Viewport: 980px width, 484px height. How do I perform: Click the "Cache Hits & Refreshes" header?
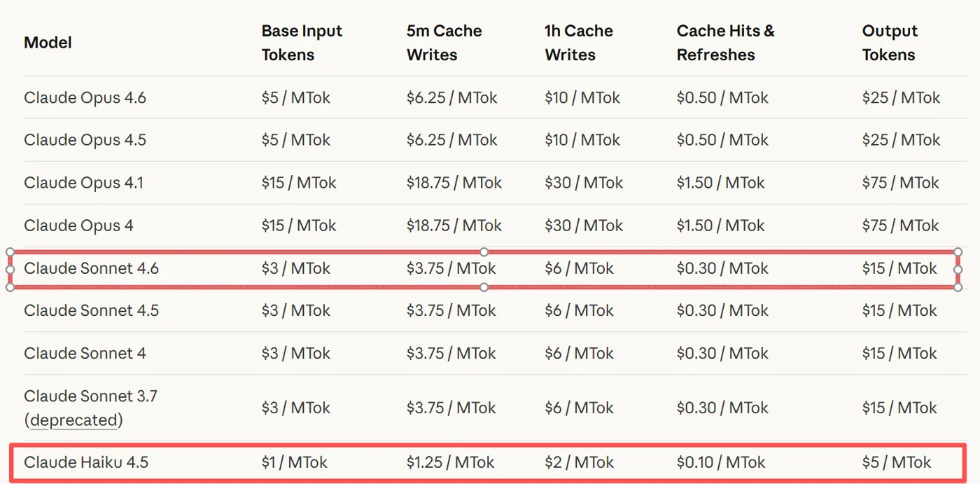click(725, 43)
